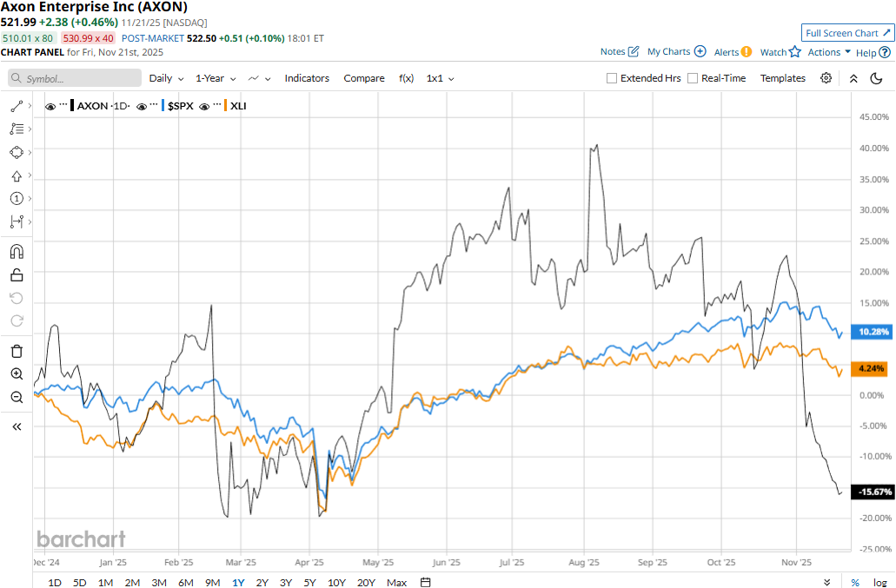Viewport: 896px width, 588px height.
Task: Click the -15.67% AXON price label
Action: 873,492
